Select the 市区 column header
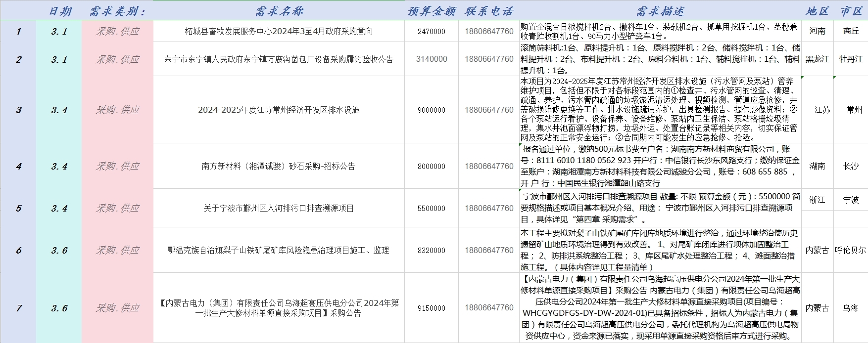Image resolution: width=868 pixels, height=343 pixels. point(851,11)
